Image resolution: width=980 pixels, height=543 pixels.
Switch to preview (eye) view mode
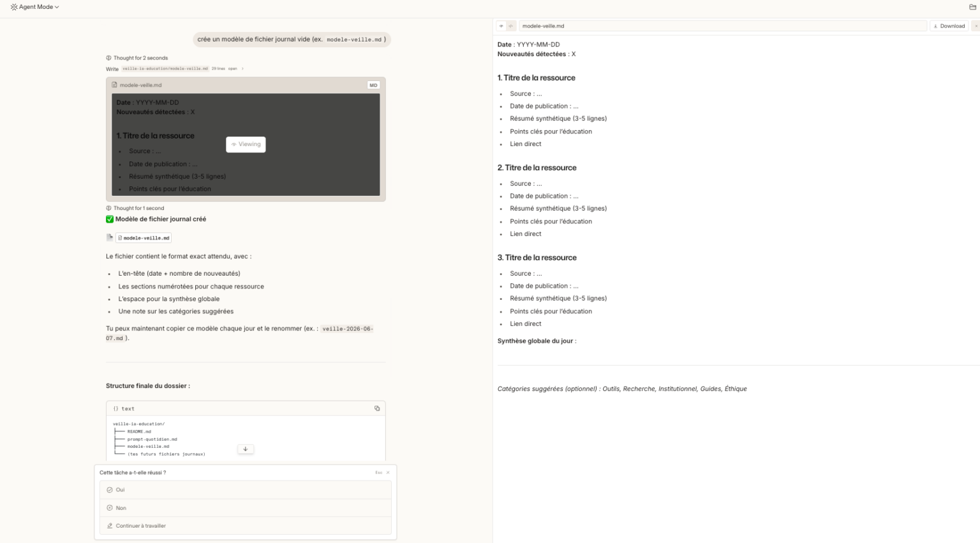(501, 26)
